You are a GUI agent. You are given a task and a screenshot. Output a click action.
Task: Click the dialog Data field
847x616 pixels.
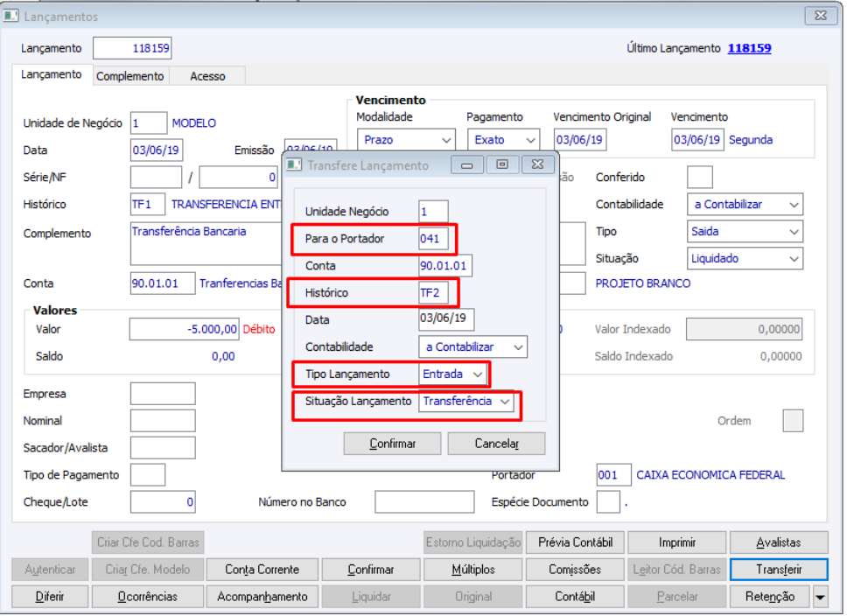(446, 318)
